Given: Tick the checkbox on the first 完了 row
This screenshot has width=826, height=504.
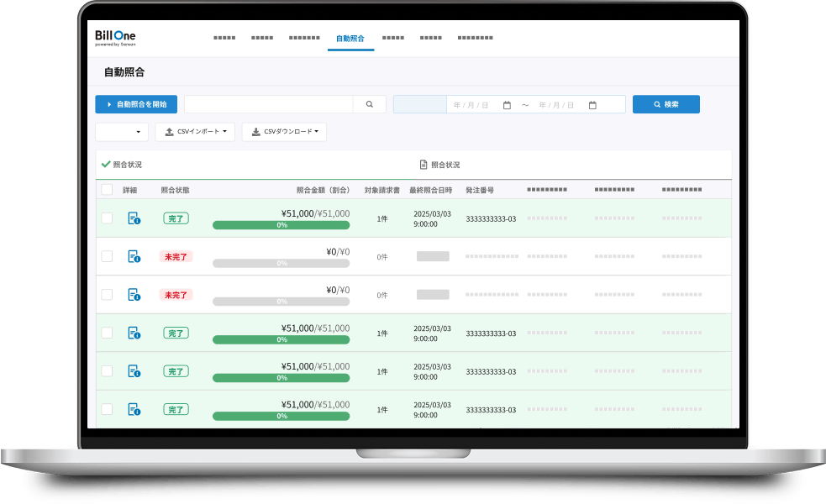Looking at the screenshot, I should tap(107, 218).
